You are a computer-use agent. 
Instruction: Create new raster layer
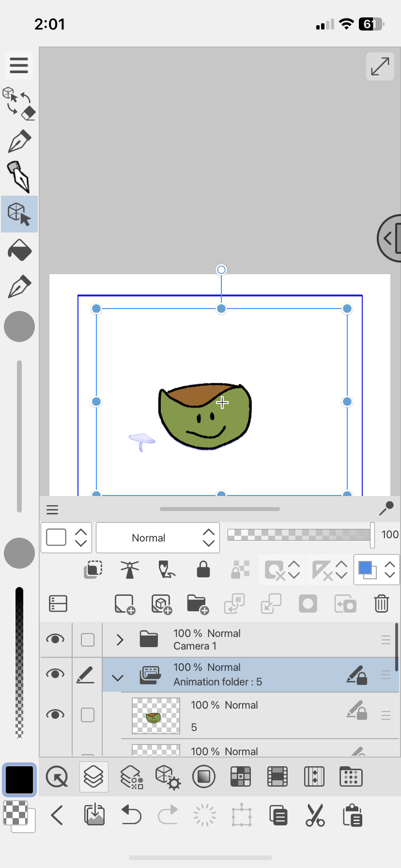(125, 604)
